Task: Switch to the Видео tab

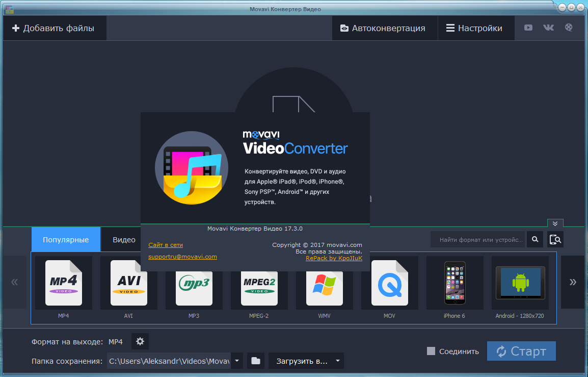Action: (x=124, y=240)
